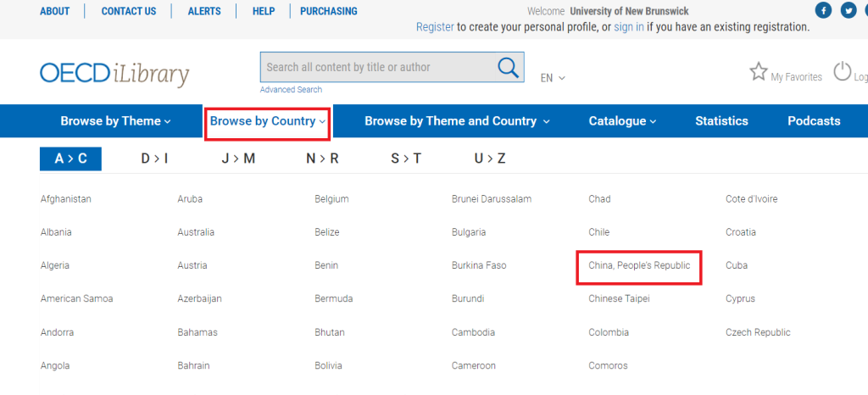The width and height of the screenshot is (868, 395).
Task: Switch to the U > Z tab
Action: point(490,159)
